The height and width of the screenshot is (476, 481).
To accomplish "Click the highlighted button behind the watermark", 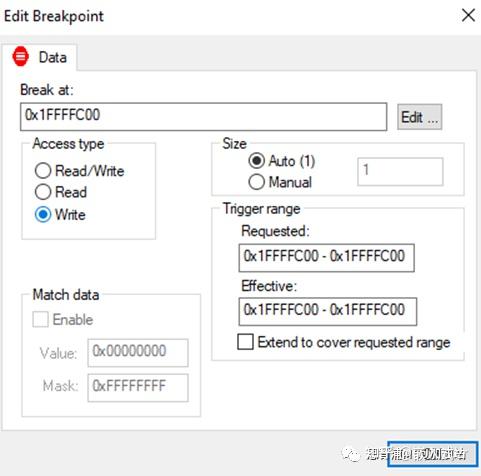I will (x=433, y=454).
